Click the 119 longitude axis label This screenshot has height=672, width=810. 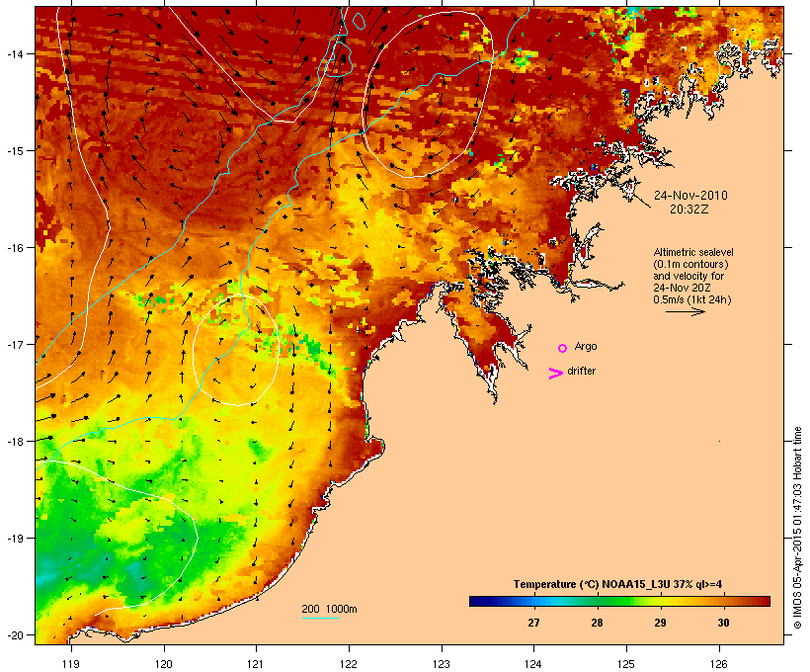coord(71,664)
